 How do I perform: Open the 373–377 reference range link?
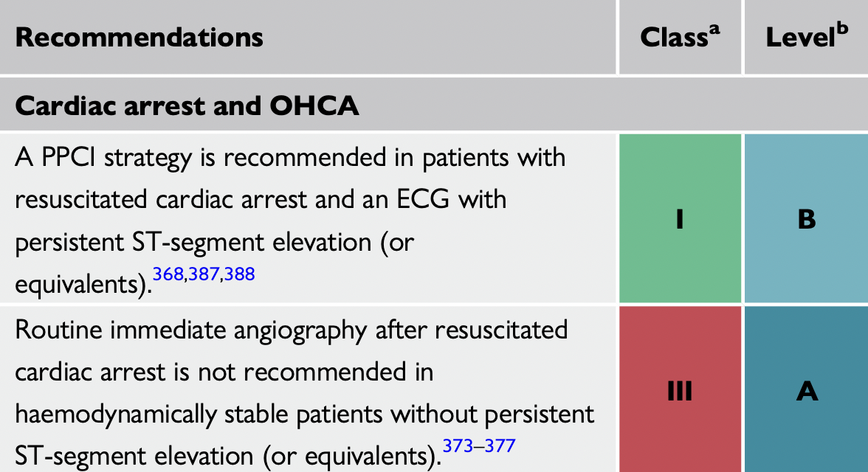click(478, 445)
